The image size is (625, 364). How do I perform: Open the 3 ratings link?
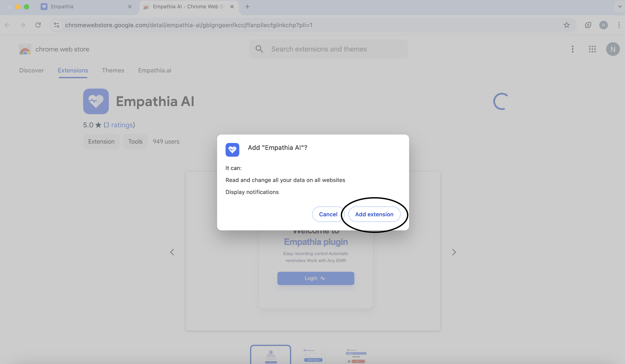pyautogui.click(x=119, y=125)
